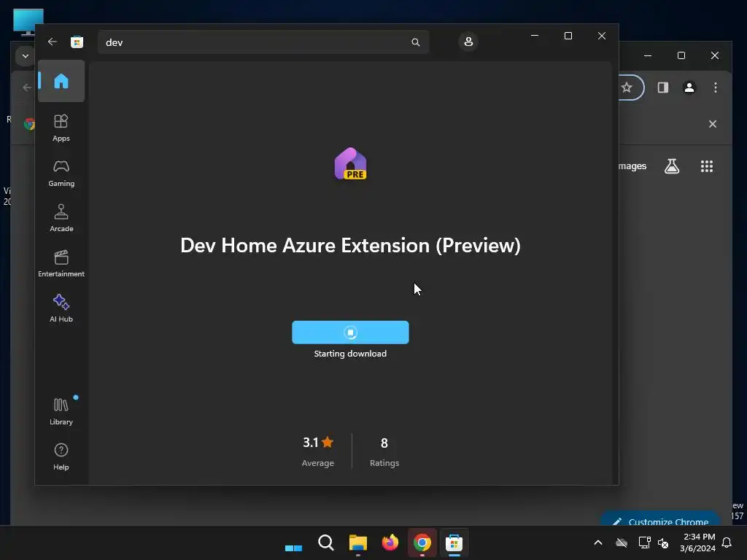Image resolution: width=747 pixels, height=560 pixels.
Task: Open the AI Hub section
Action: (61, 309)
